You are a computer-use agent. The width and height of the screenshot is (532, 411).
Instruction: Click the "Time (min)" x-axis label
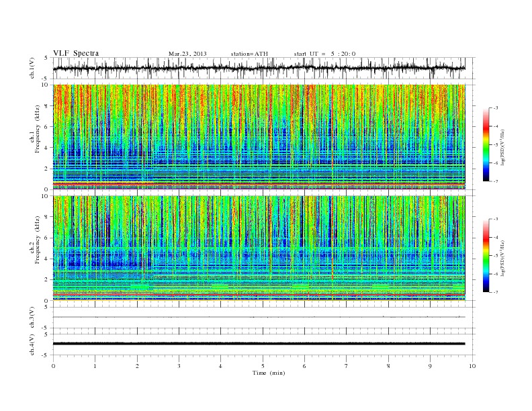click(269, 373)
